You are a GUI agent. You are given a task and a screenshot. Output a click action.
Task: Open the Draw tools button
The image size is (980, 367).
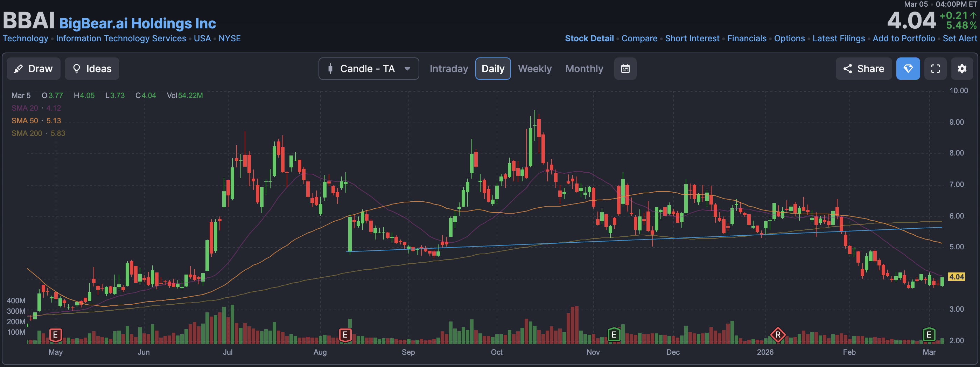point(34,69)
